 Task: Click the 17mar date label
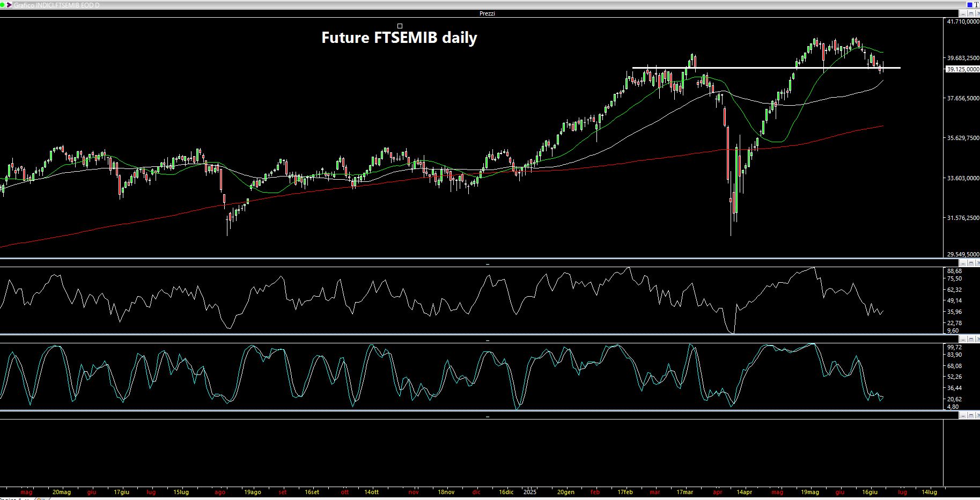[684, 492]
